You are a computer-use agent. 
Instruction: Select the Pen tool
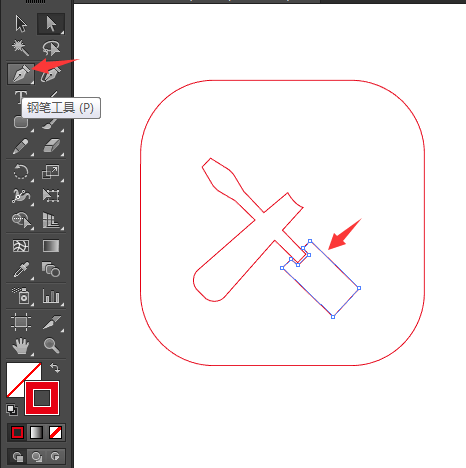pos(21,73)
